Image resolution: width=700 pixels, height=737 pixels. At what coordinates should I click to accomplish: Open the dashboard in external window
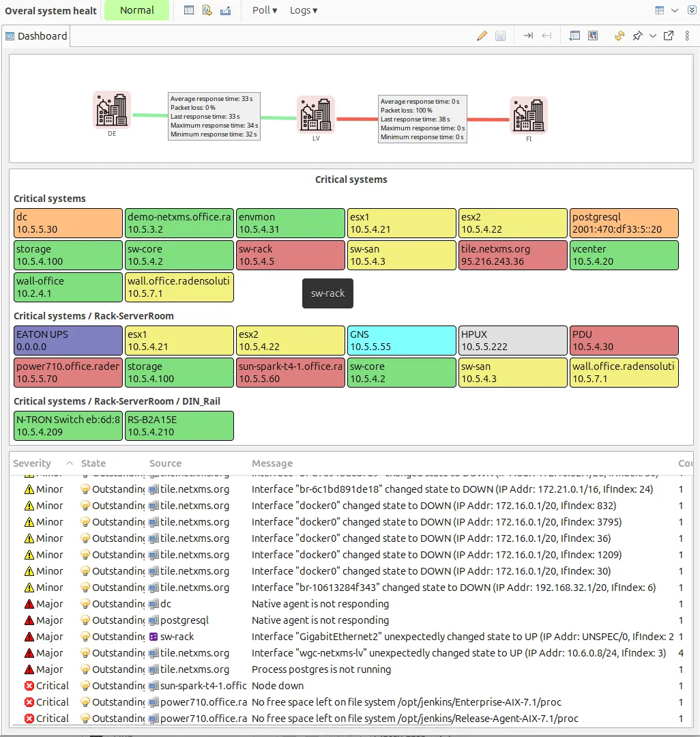click(x=667, y=35)
